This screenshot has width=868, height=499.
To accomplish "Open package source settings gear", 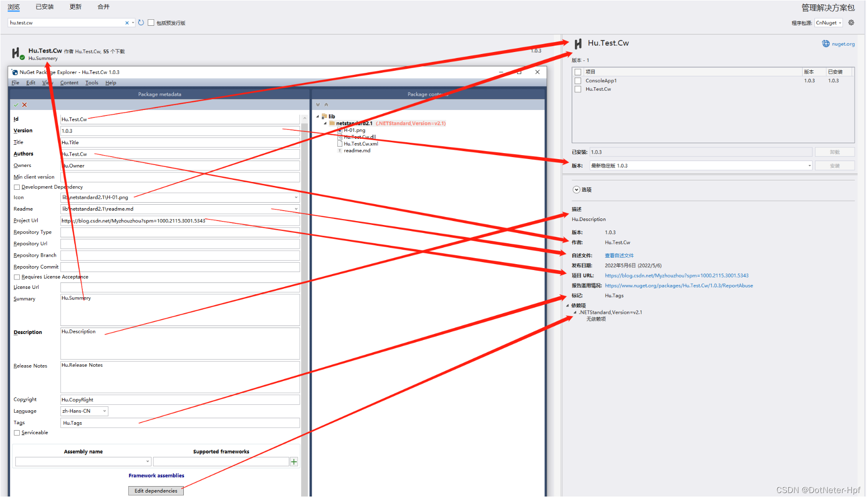I will tap(851, 23).
